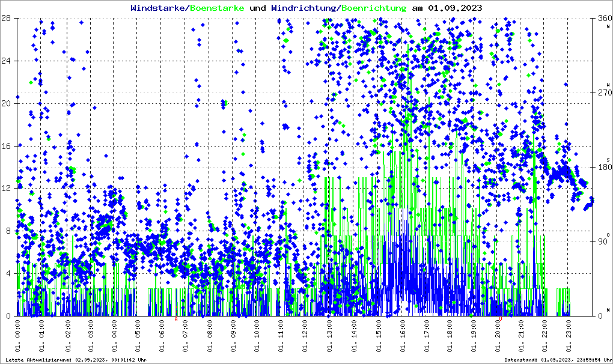Click the red 'A' sunrise marker

pyautogui.click(x=176, y=319)
